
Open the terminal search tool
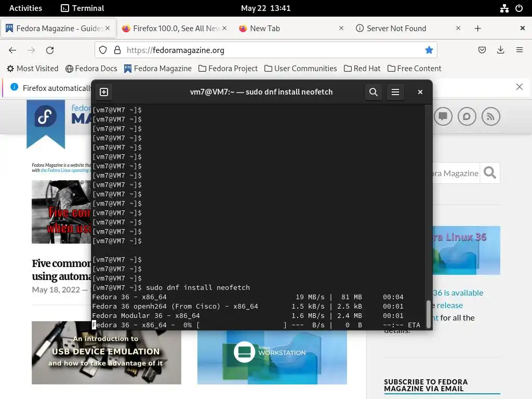pyautogui.click(x=373, y=92)
